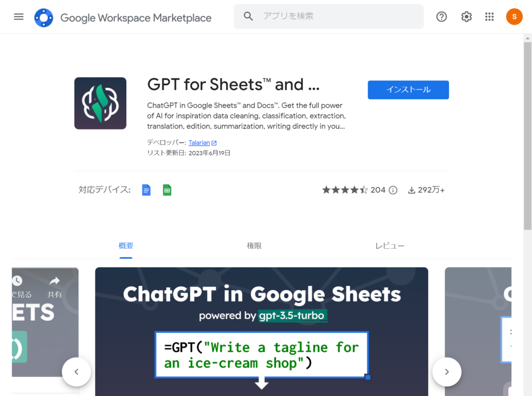This screenshot has width=532, height=396.
Task: Switch to the 権限 tab
Action: (254, 246)
